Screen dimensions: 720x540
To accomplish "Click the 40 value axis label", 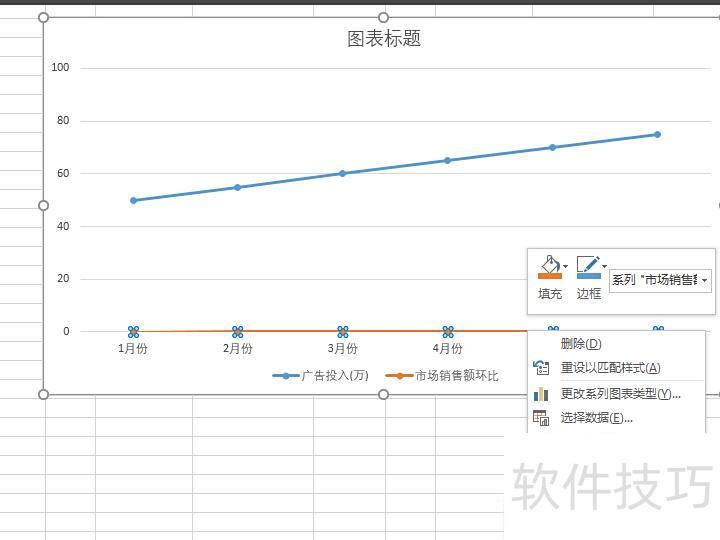I will pyautogui.click(x=63, y=226).
